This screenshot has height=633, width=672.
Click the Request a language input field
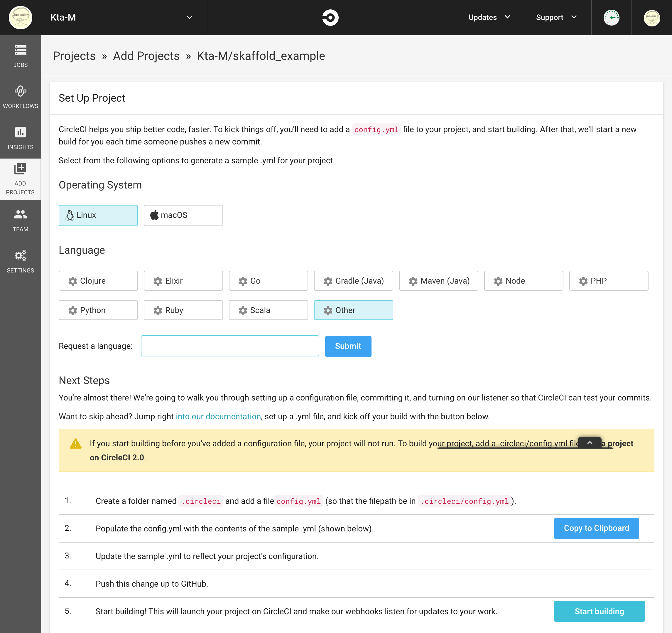[230, 346]
